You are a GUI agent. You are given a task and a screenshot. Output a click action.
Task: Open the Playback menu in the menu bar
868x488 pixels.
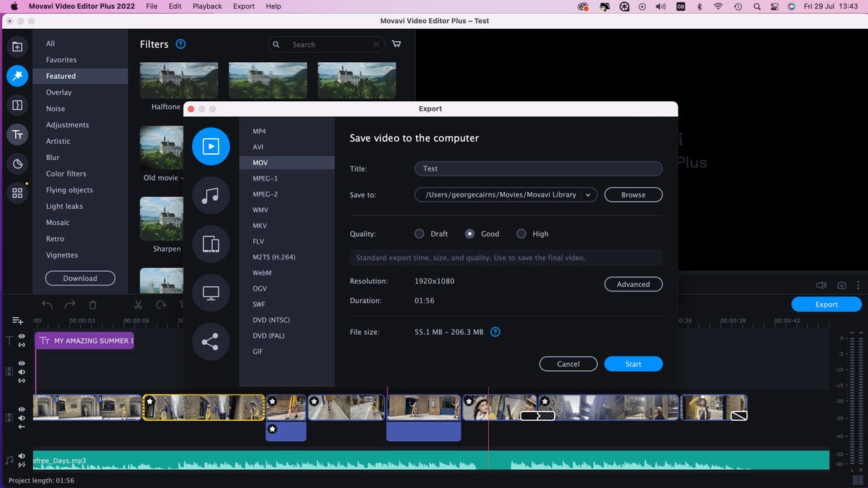(x=207, y=7)
